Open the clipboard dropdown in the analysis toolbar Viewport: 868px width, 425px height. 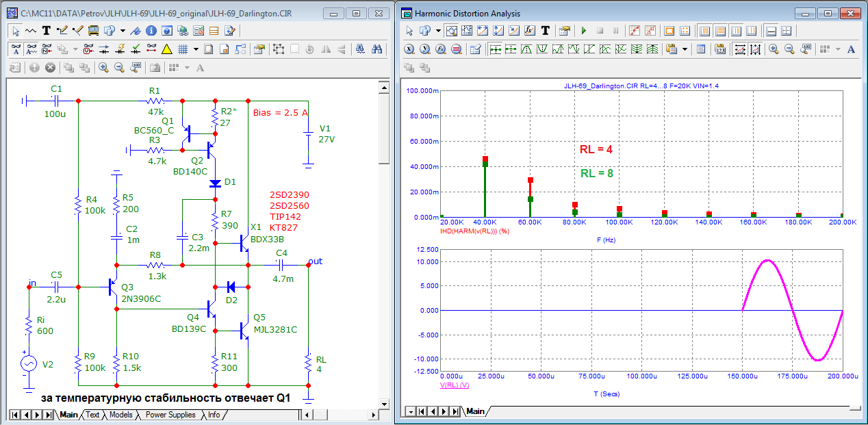(685, 49)
